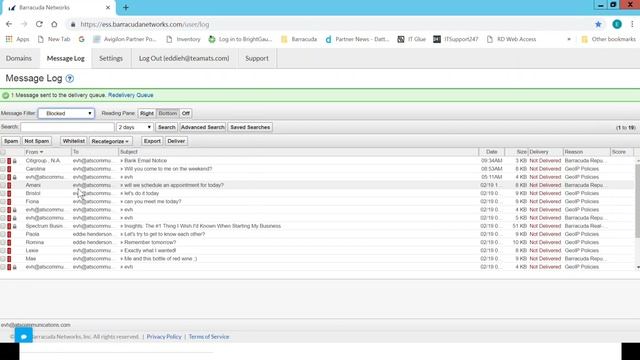Open the Partner News Datto bookmark
The width and height of the screenshot is (640, 360).
pos(357,39)
